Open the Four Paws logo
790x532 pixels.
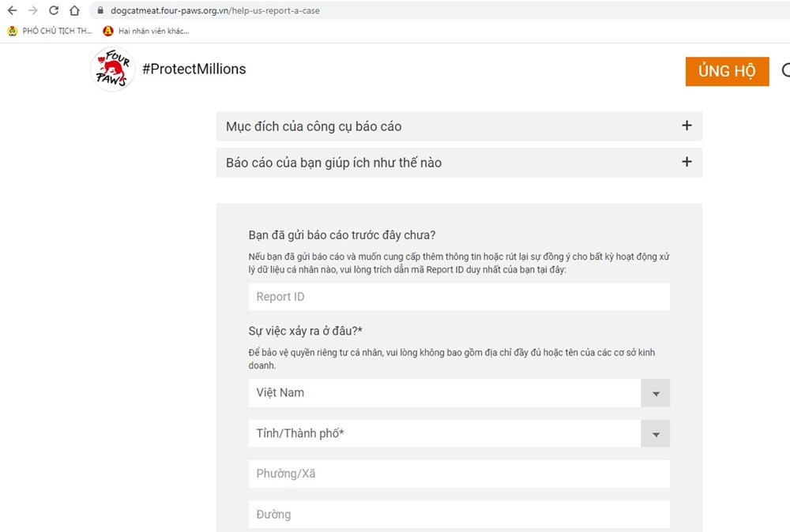pos(112,69)
